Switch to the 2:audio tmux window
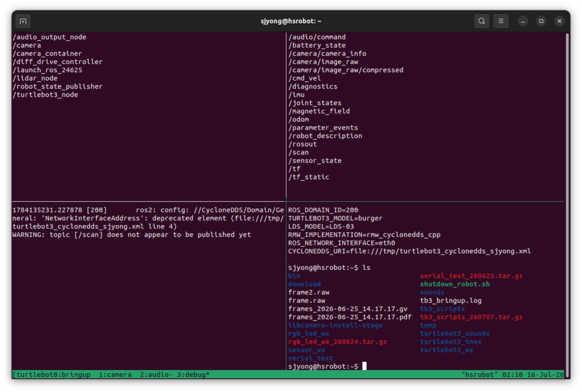Viewport: 582px width, 392px height. (156, 374)
